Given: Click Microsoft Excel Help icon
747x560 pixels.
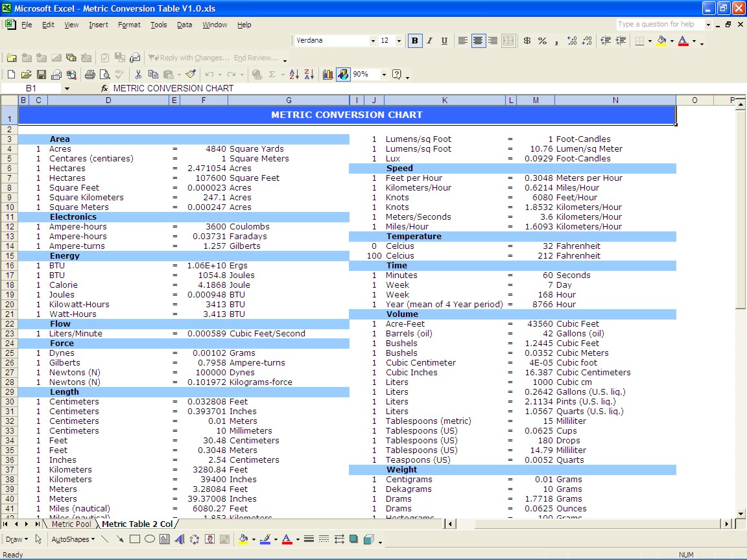Looking at the screenshot, I should pos(396,75).
